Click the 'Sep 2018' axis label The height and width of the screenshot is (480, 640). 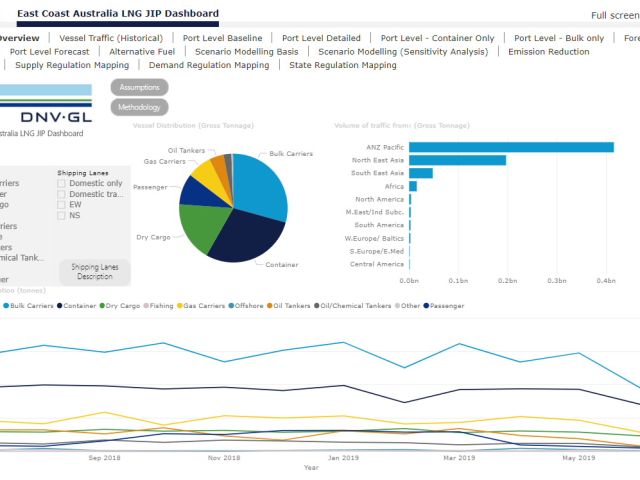coord(104,458)
